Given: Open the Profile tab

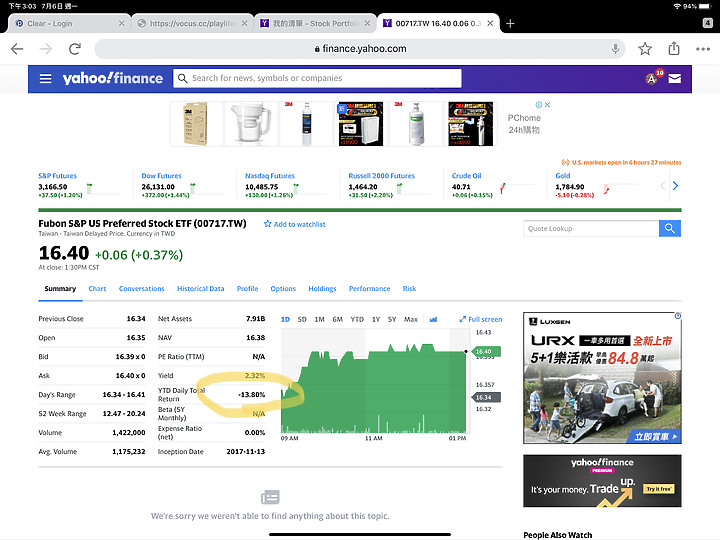Looking at the screenshot, I should point(248,289).
